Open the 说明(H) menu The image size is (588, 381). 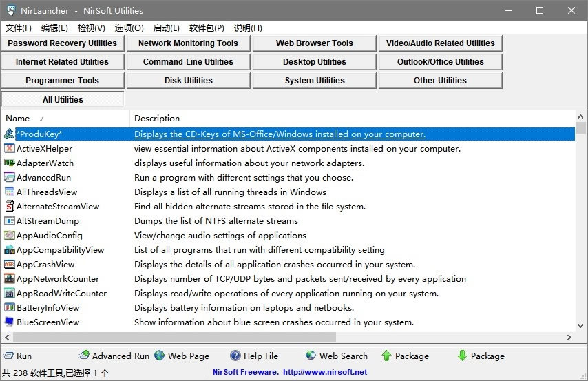click(x=248, y=28)
